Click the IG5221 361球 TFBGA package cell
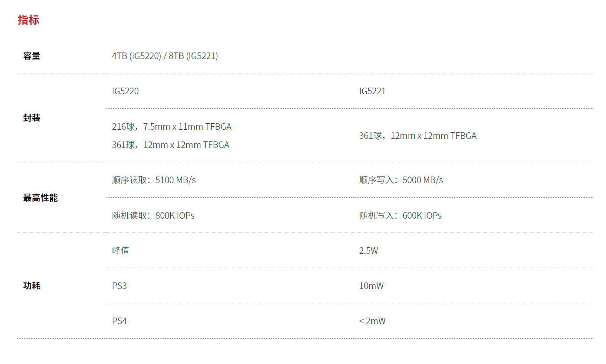The width and height of the screenshot is (606, 364). (418, 136)
